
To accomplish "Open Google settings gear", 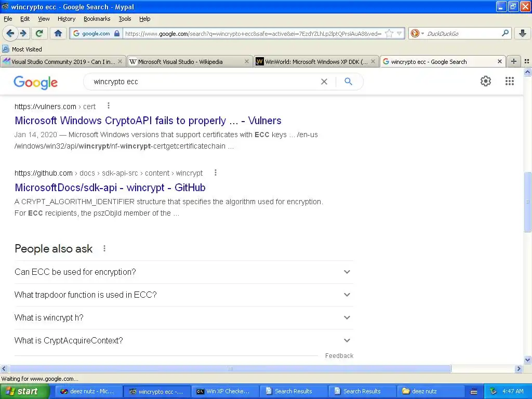I will pos(486,81).
